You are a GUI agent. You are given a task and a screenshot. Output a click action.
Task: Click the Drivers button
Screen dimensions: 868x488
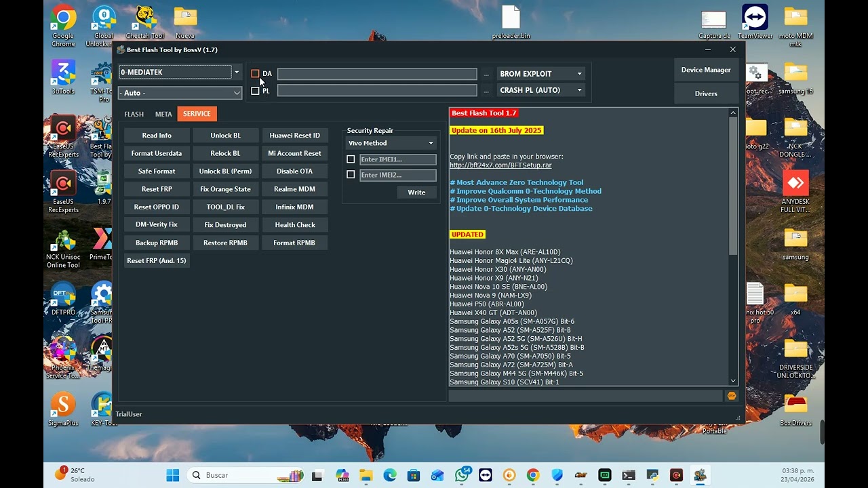(706, 94)
